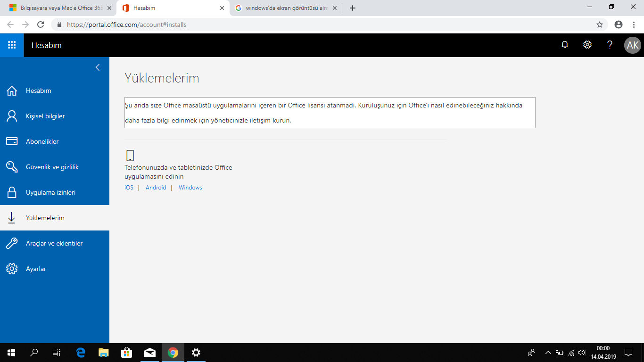Image resolution: width=644 pixels, height=362 pixels.
Task: Open the Chrome three-dot menu
Action: click(634, 25)
